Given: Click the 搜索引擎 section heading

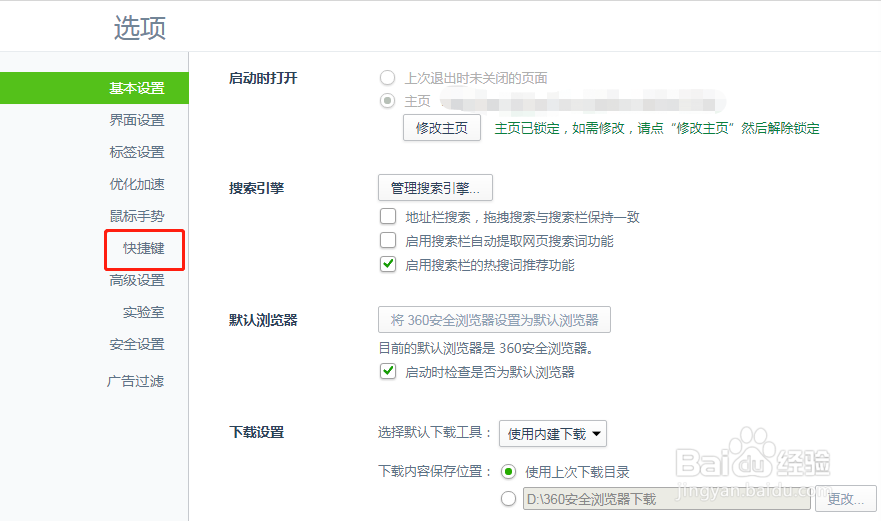Looking at the screenshot, I should 256,188.
